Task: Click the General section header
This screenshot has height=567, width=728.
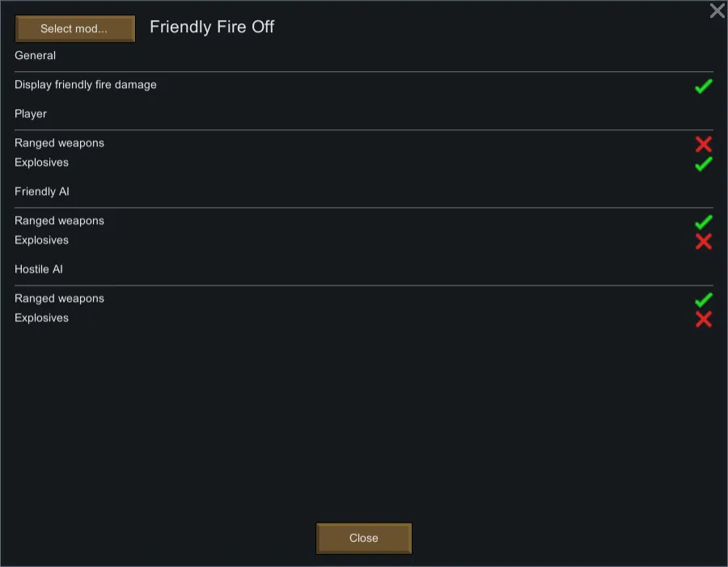Action: click(x=35, y=56)
